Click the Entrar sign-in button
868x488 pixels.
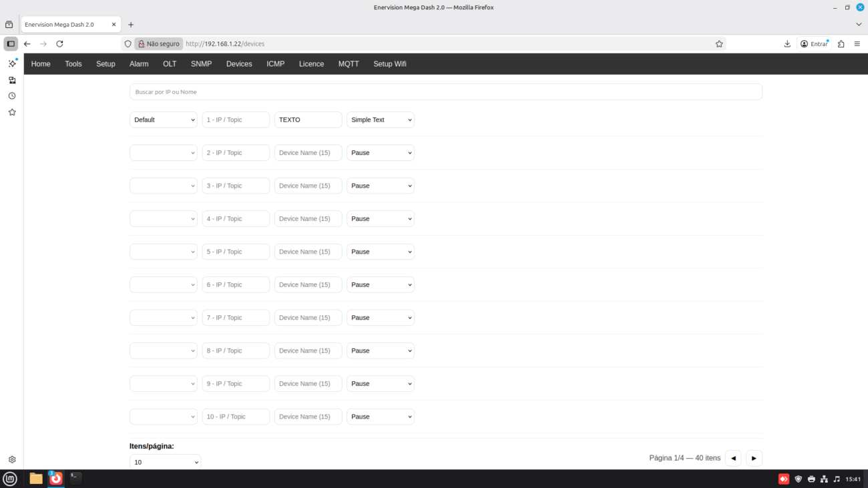pyautogui.click(x=815, y=44)
